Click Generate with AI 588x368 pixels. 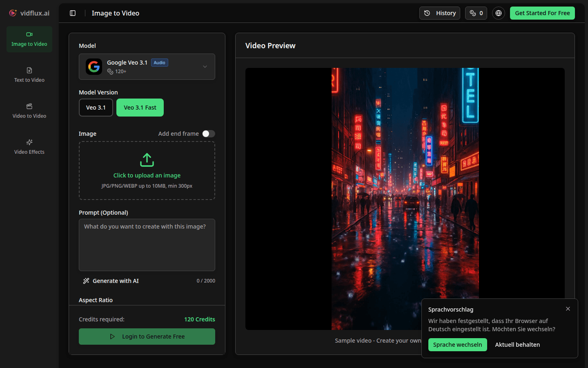111,281
